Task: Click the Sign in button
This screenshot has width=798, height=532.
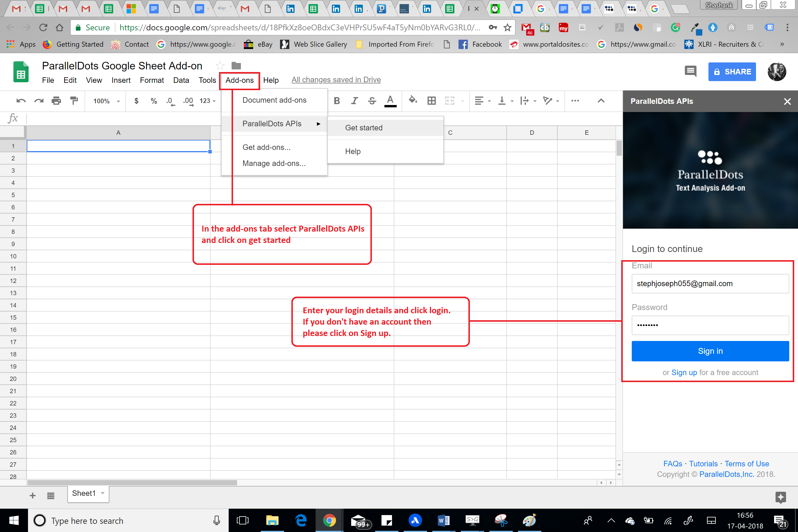Action: [710, 351]
